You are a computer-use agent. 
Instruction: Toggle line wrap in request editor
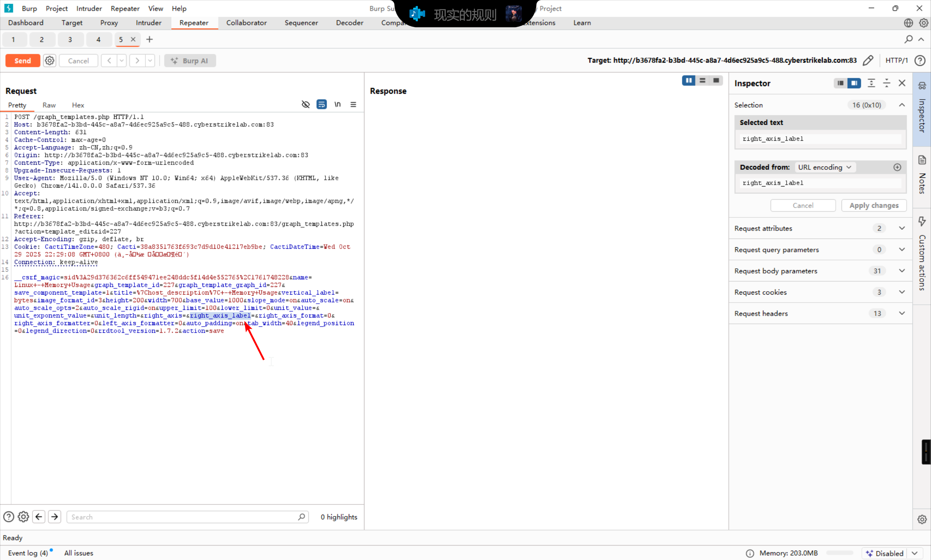pos(321,104)
